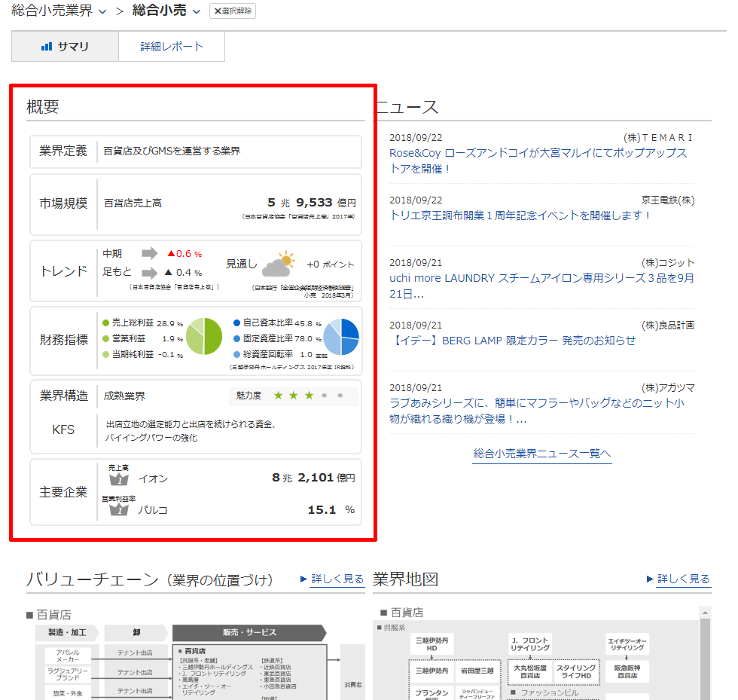
Task: Open the イデー BERG LAMP news link
Action: click(x=512, y=340)
